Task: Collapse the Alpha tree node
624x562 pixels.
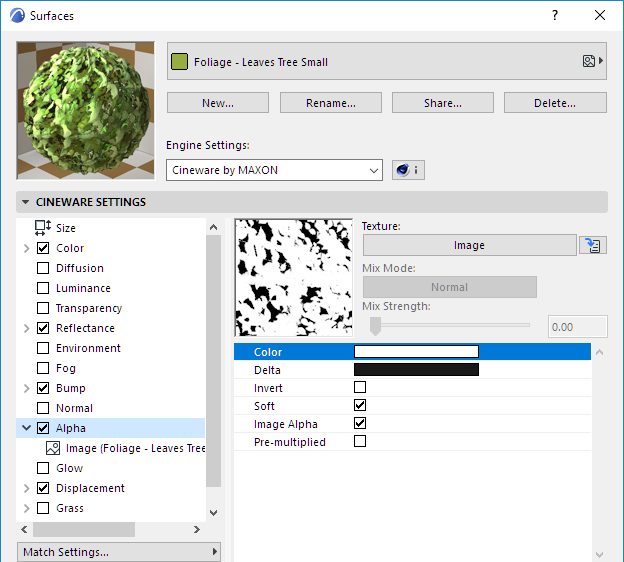Action: pos(27,428)
